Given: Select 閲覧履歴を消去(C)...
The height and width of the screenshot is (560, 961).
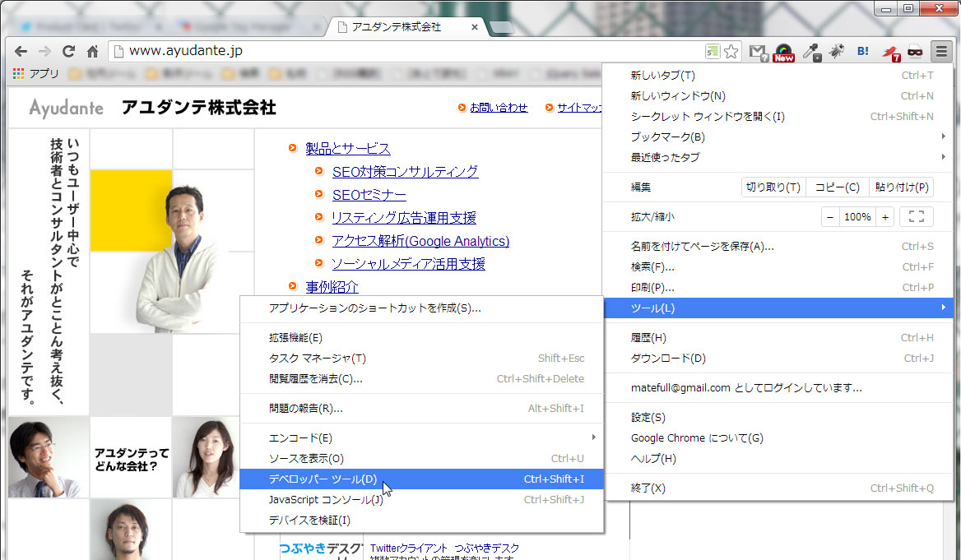Looking at the screenshot, I should click(x=421, y=378).
